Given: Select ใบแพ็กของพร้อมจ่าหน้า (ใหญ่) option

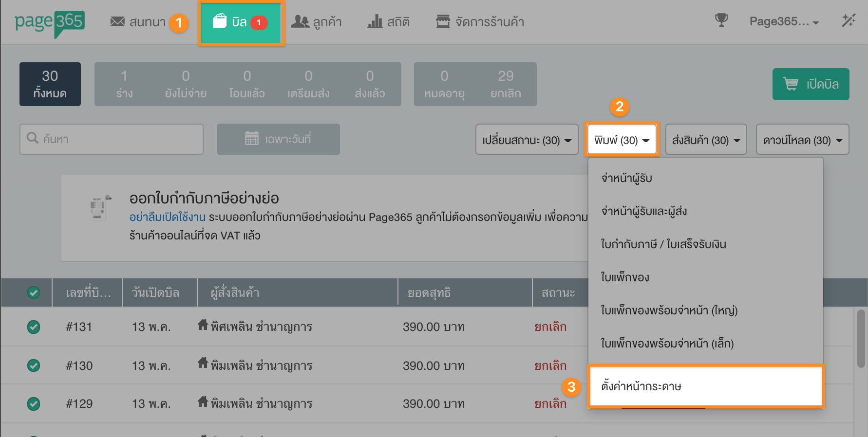Looking at the screenshot, I should point(705,310).
